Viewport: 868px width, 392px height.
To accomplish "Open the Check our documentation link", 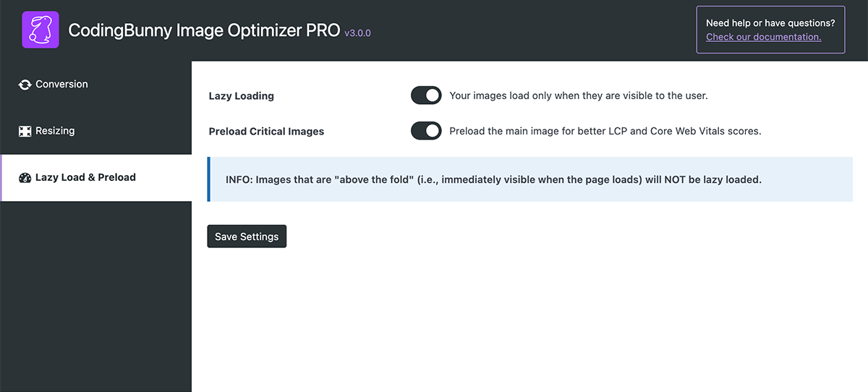I will (x=763, y=37).
